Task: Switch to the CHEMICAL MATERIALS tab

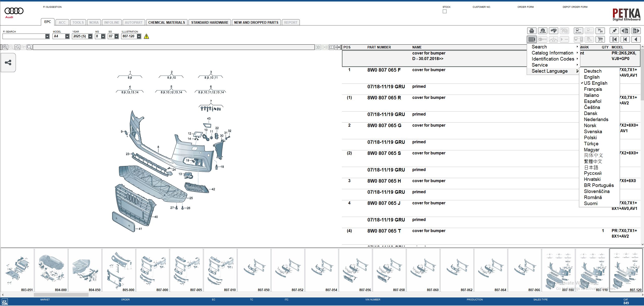Action: 167,22
